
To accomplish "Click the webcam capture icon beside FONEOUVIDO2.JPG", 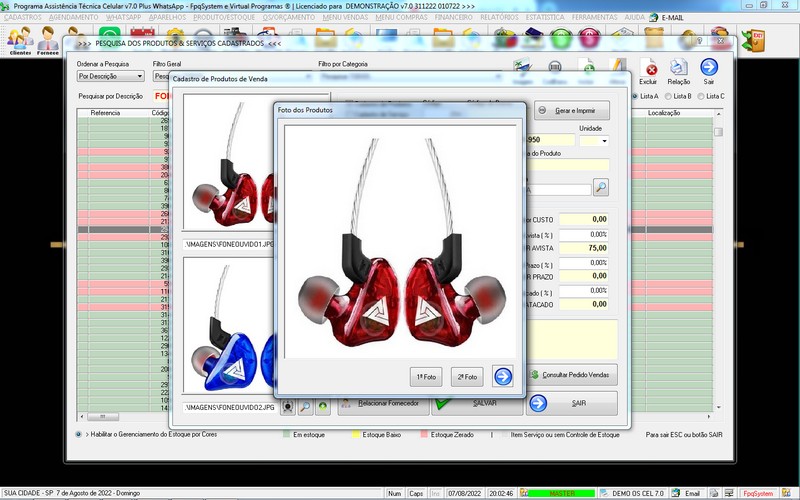I will click(288, 407).
